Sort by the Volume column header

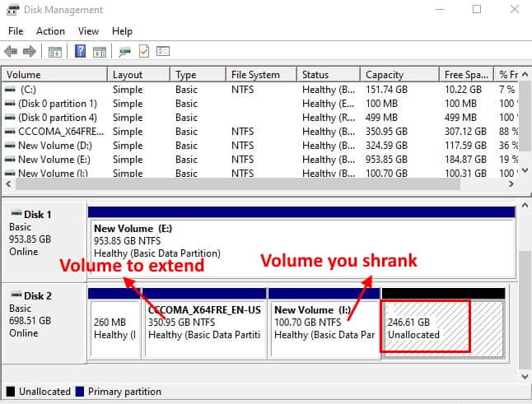coord(54,75)
